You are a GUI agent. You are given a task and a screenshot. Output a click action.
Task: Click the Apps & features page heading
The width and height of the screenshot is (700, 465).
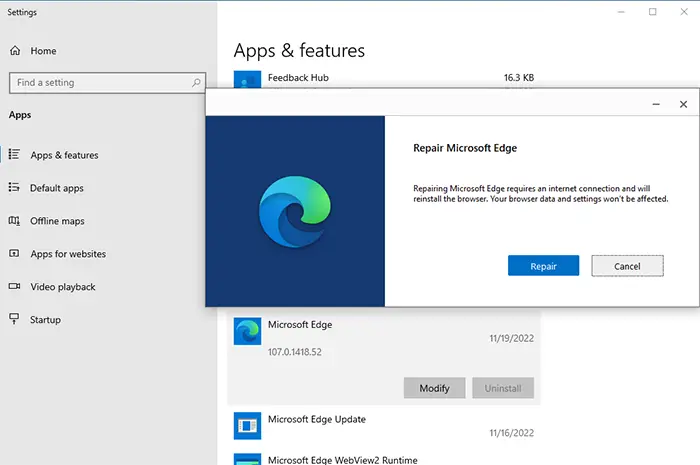[x=299, y=50]
